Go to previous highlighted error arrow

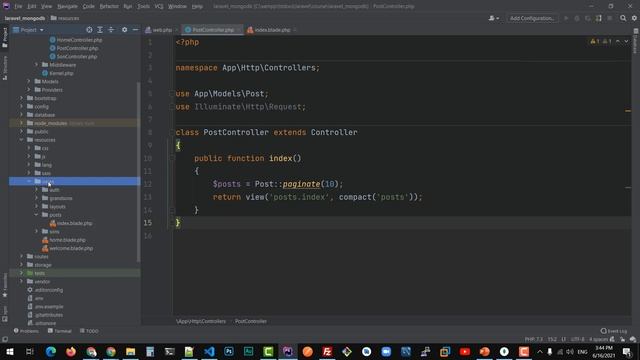[x=618, y=41]
